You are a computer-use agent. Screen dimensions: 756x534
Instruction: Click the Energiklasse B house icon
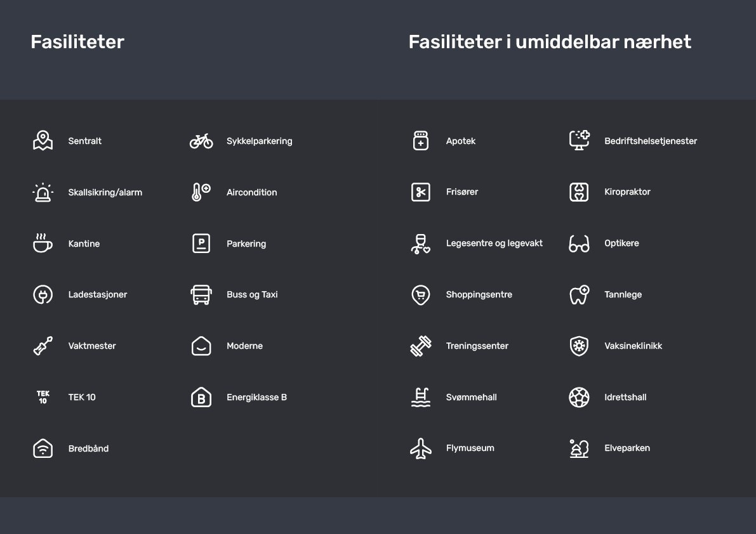[x=201, y=397]
